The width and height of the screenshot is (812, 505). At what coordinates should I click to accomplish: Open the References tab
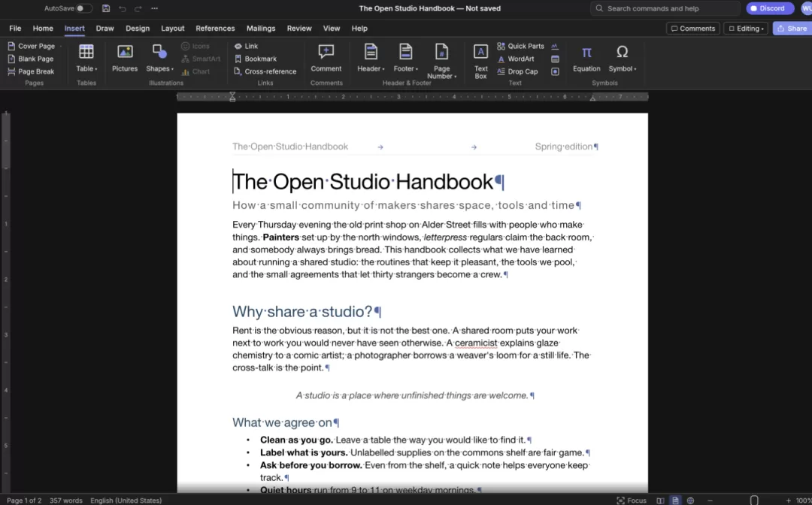(215, 29)
